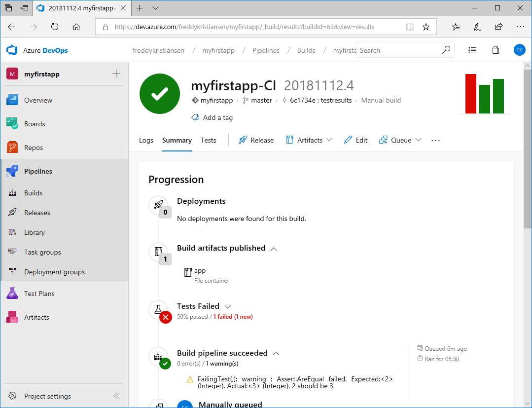Click the shopping bag marketplace icon
Viewport: 532px width, 408px height.
point(496,50)
